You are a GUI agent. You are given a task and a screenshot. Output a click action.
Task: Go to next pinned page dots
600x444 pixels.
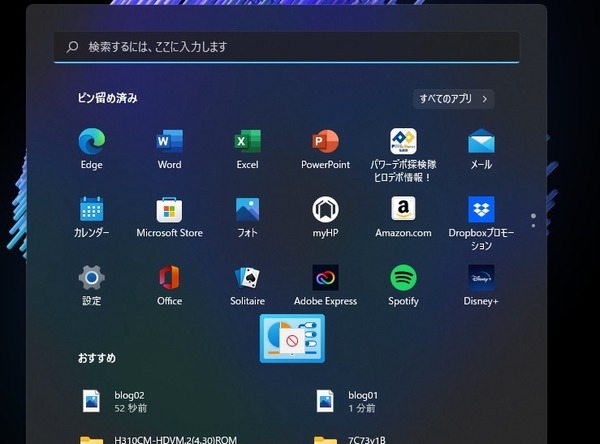click(533, 221)
